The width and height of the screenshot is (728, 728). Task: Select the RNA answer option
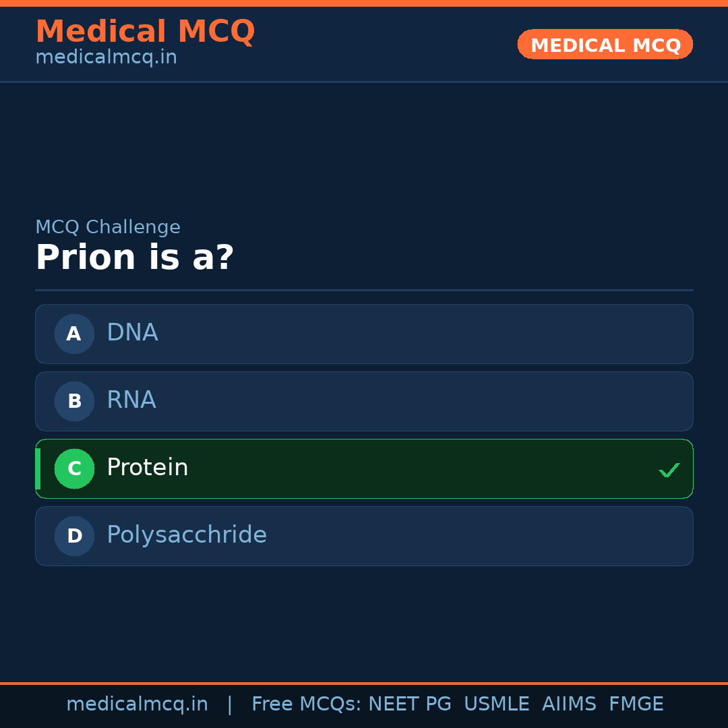point(364,401)
